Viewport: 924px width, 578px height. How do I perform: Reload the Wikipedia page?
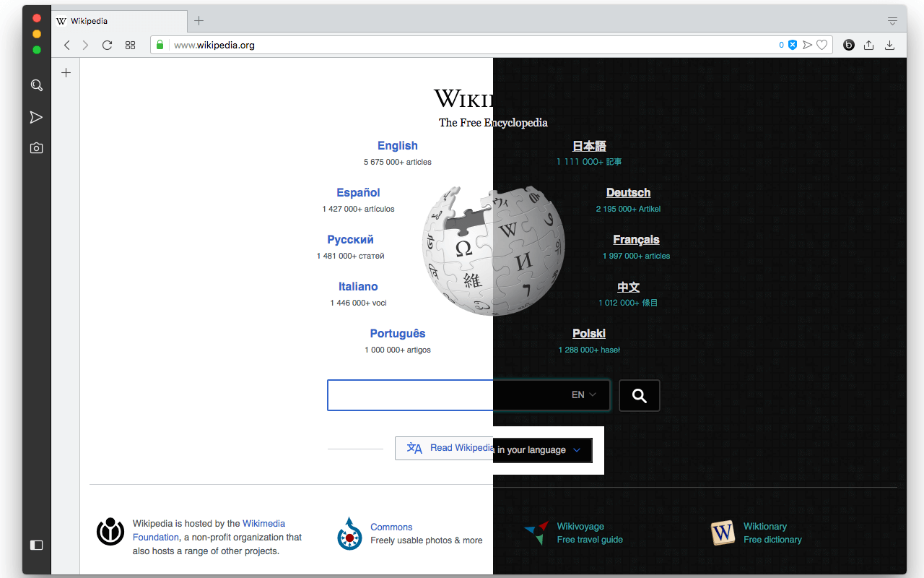coord(107,45)
